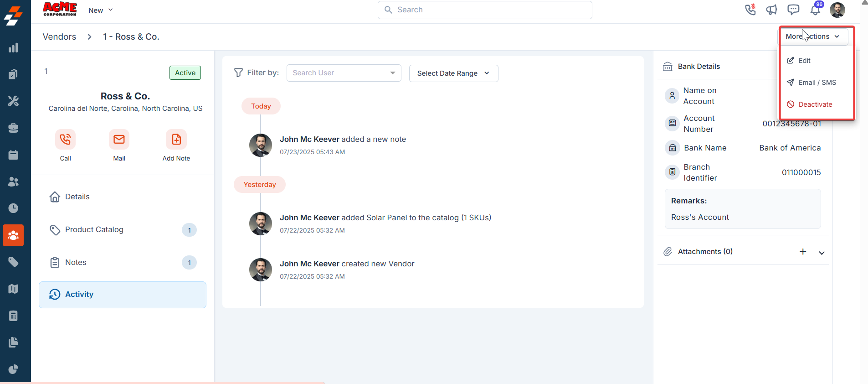Go to Vendors breadcrumb link

pos(59,36)
